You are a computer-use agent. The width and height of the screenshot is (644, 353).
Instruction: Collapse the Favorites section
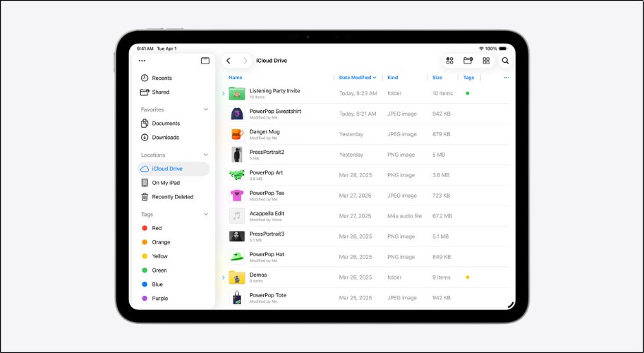[206, 110]
